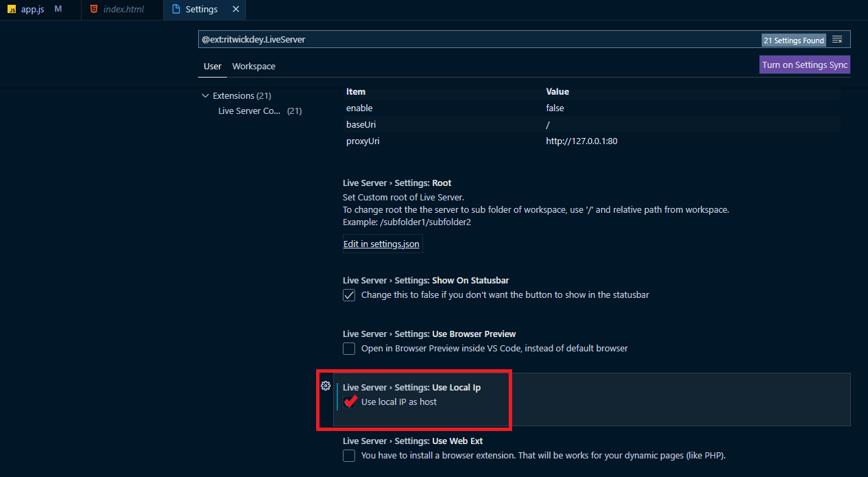
Task: Clear settings search input with filter icon
Action: [x=837, y=40]
